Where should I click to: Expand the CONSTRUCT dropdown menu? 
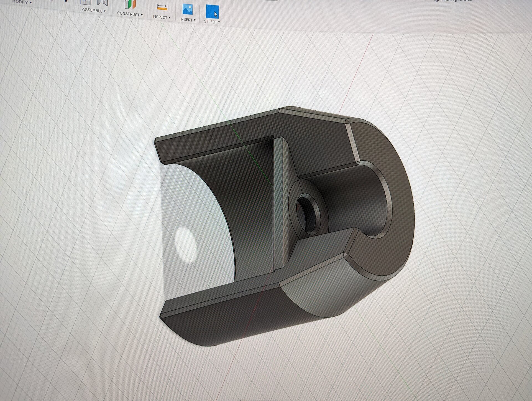[130, 14]
